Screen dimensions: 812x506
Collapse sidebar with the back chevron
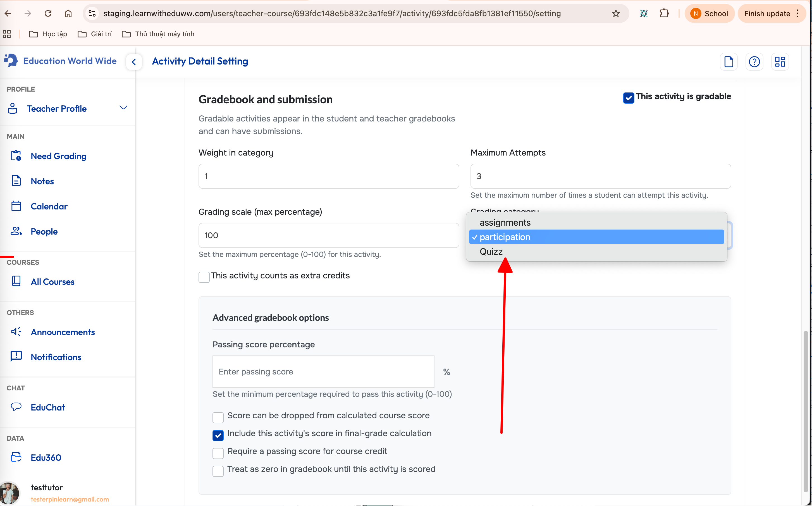coord(134,62)
